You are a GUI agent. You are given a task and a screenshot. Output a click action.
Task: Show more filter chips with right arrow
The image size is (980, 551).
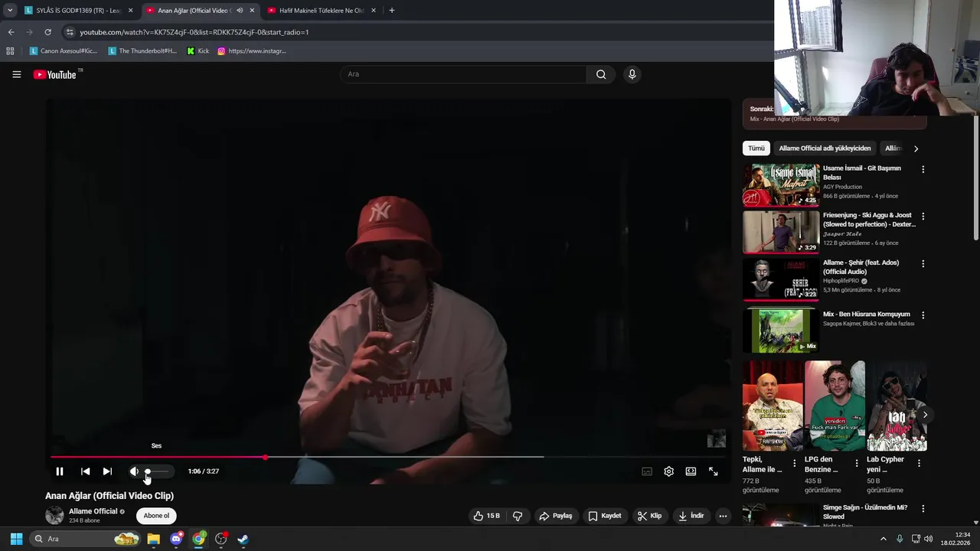(916, 148)
